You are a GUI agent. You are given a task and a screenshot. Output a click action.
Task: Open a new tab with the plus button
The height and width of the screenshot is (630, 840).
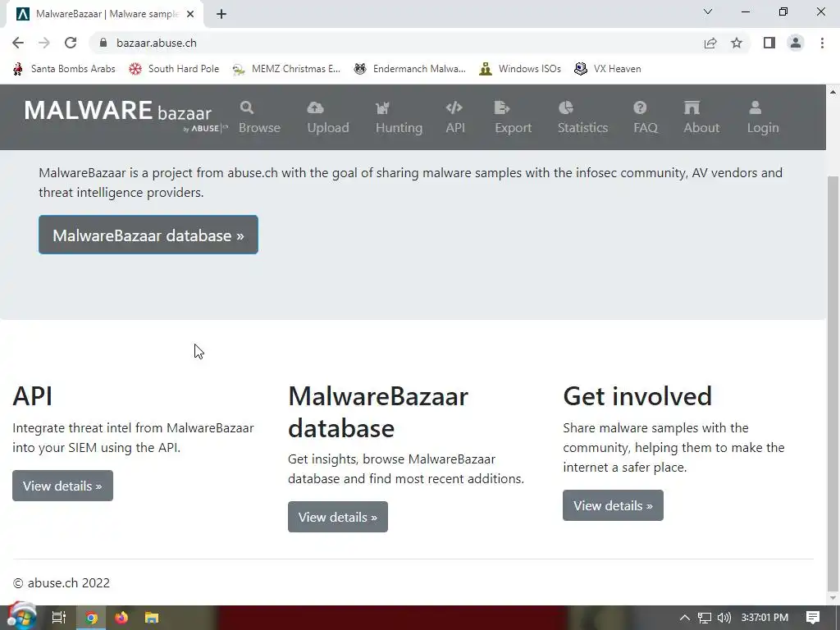click(x=221, y=15)
